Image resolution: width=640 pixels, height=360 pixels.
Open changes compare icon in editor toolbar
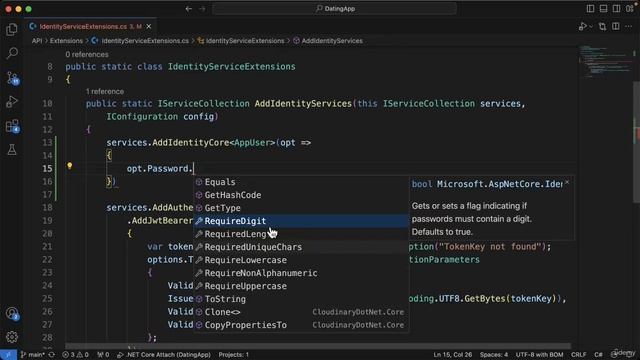(x=602, y=27)
